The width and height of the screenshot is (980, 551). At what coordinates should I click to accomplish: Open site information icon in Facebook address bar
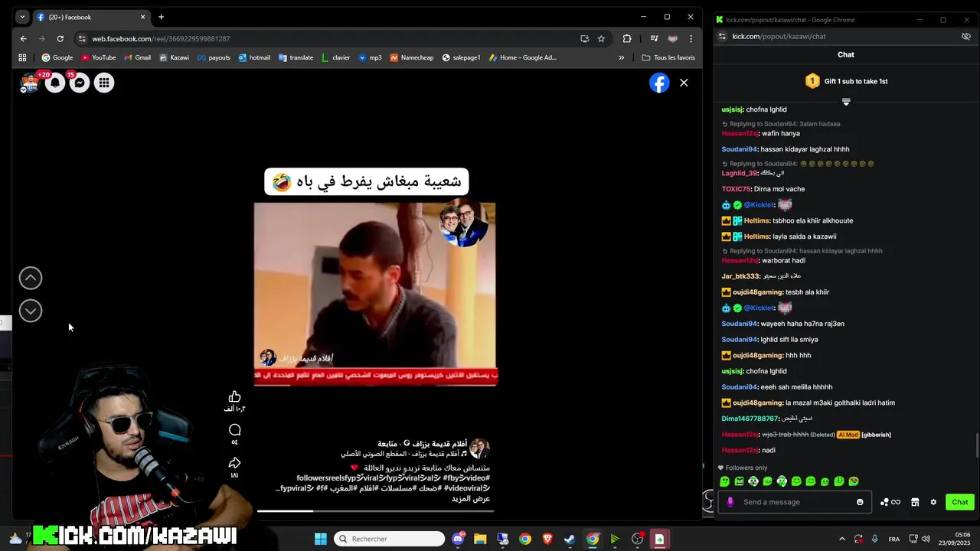[82, 38]
